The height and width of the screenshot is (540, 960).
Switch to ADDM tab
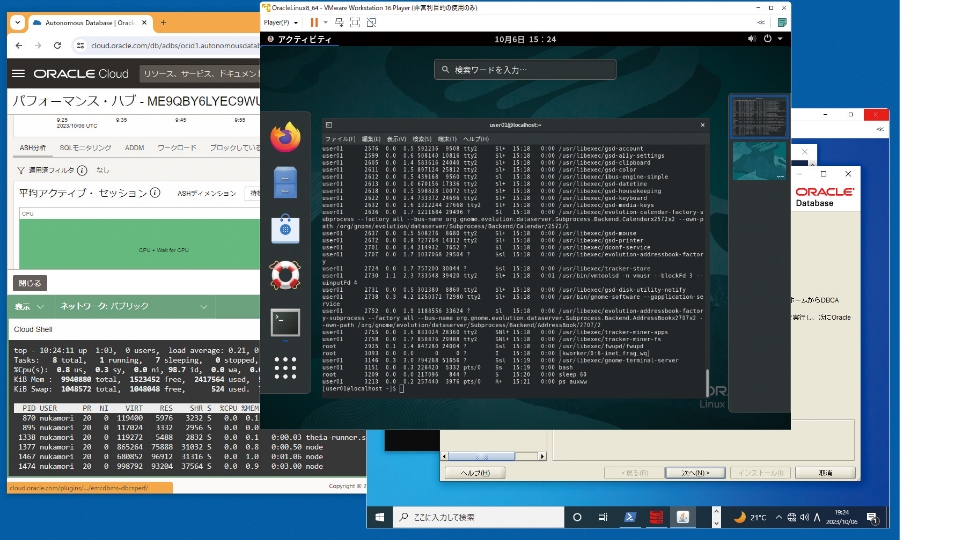(x=135, y=148)
